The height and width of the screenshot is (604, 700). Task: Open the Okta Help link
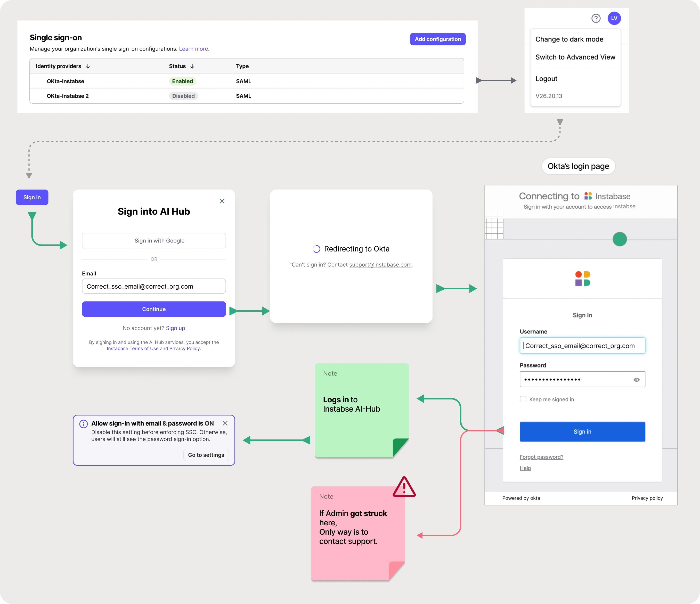point(525,468)
